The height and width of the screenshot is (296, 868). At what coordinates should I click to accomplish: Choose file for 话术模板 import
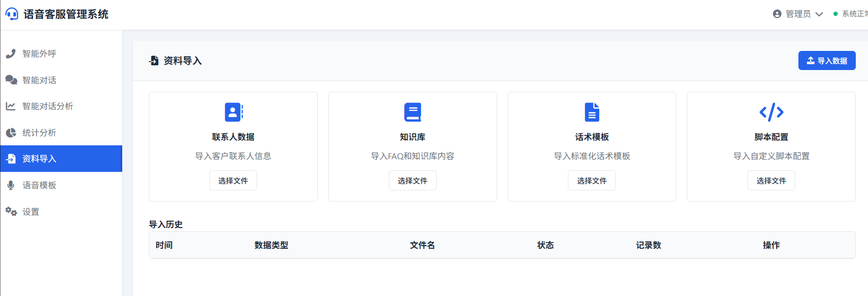click(592, 181)
